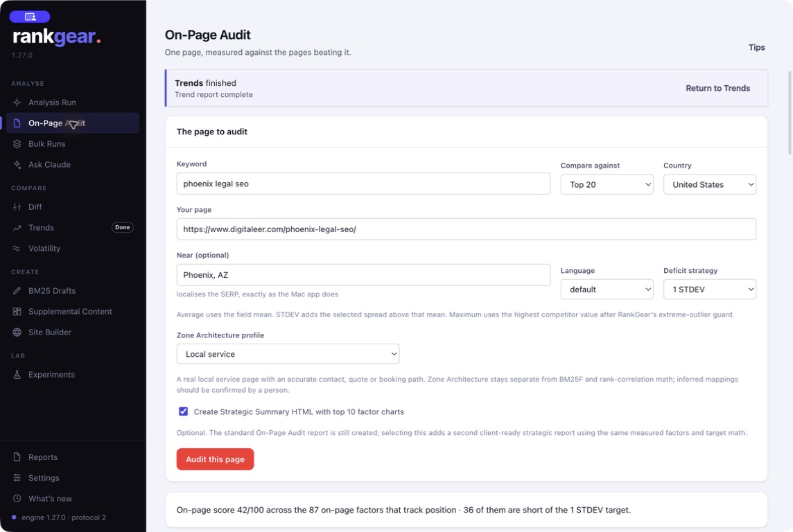
Task: Open Settings in the sidebar footer
Action: coord(73,477)
